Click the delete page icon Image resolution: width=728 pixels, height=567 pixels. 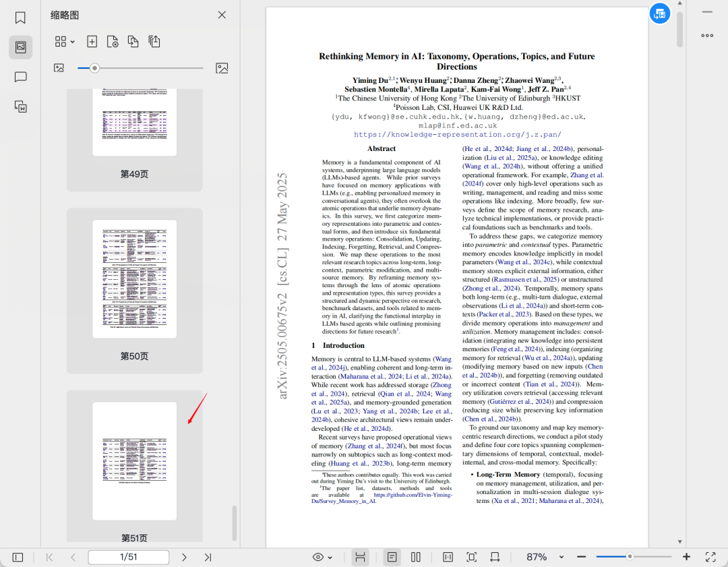tap(113, 42)
